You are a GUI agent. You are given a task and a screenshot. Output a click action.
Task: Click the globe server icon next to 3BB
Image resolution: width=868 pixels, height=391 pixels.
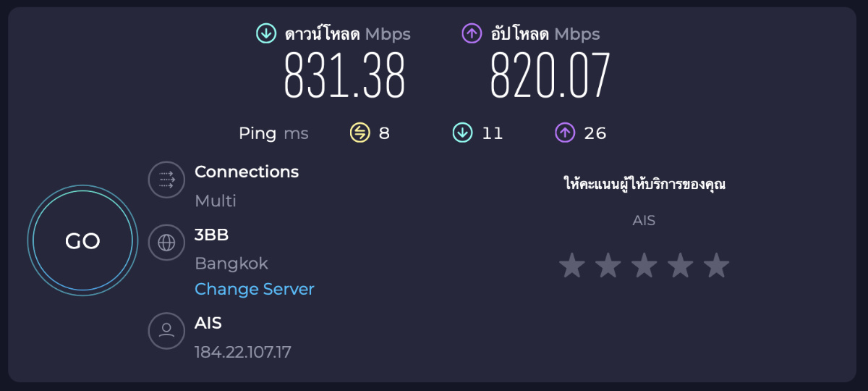tap(166, 243)
